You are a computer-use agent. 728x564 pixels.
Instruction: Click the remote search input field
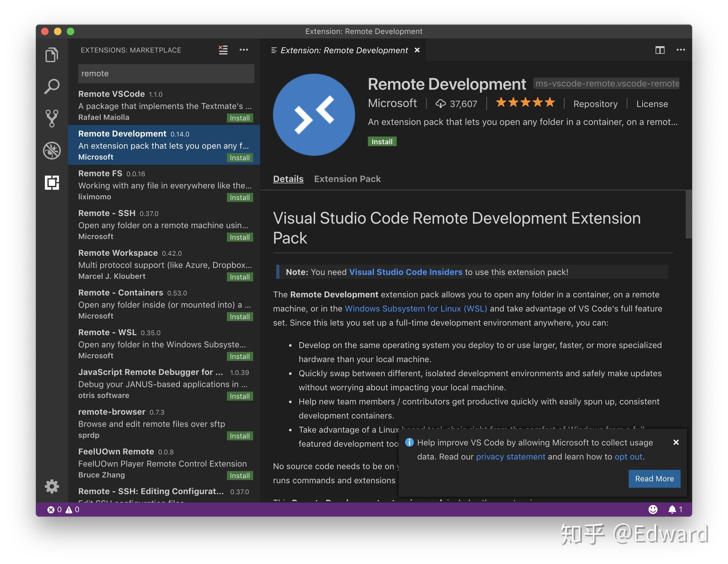tap(166, 73)
